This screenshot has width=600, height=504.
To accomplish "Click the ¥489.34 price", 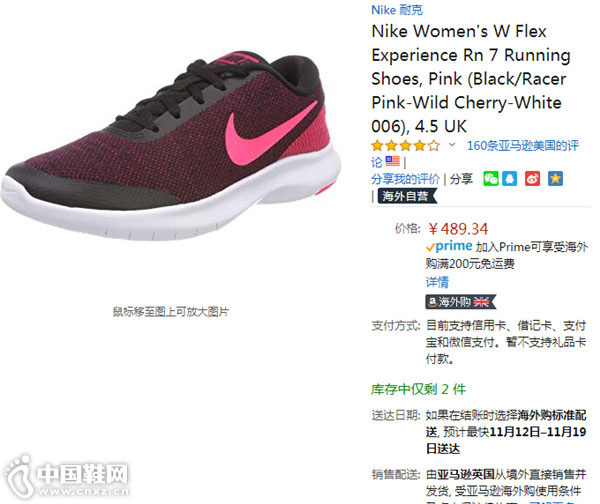I will [x=458, y=229].
